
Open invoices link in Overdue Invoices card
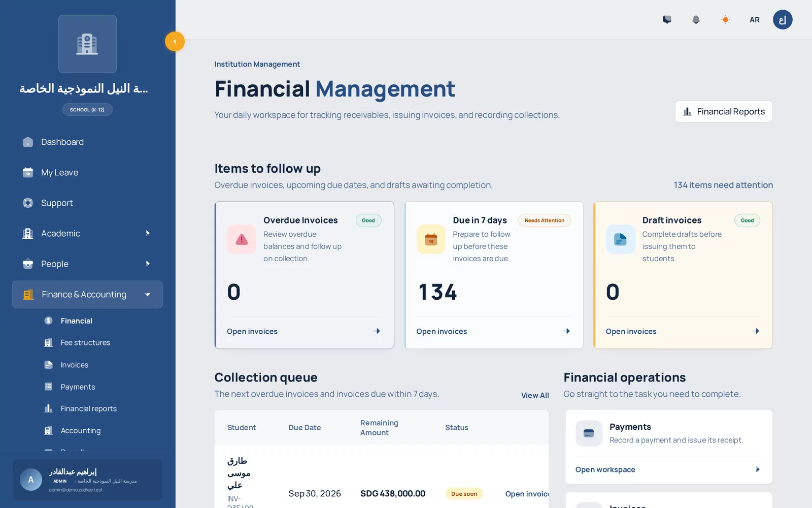coord(252,332)
